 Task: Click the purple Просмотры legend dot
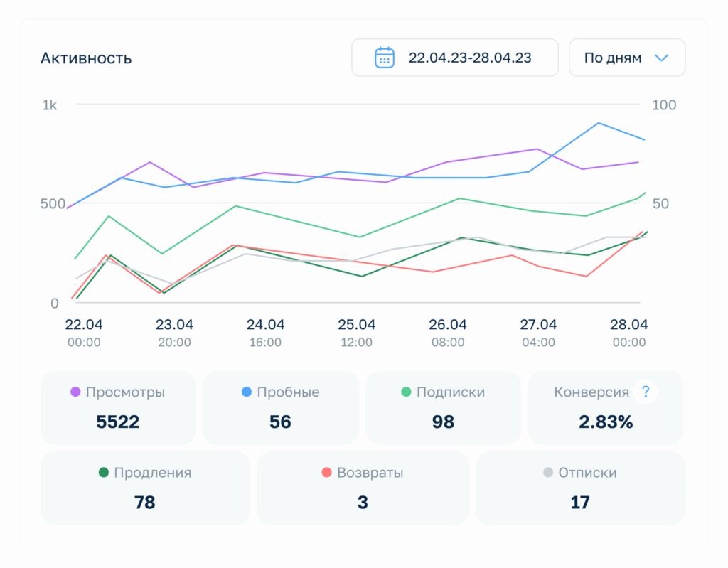click(75, 392)
